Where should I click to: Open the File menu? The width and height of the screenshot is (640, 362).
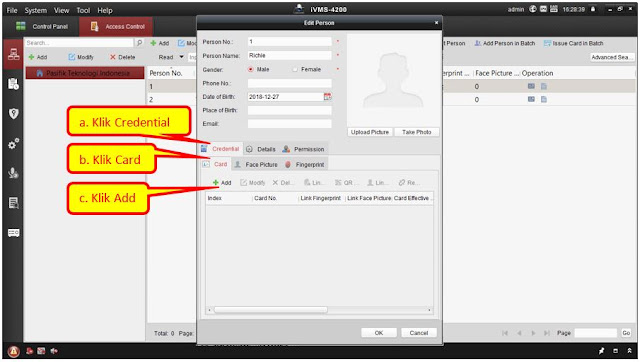tap(12, 10)
